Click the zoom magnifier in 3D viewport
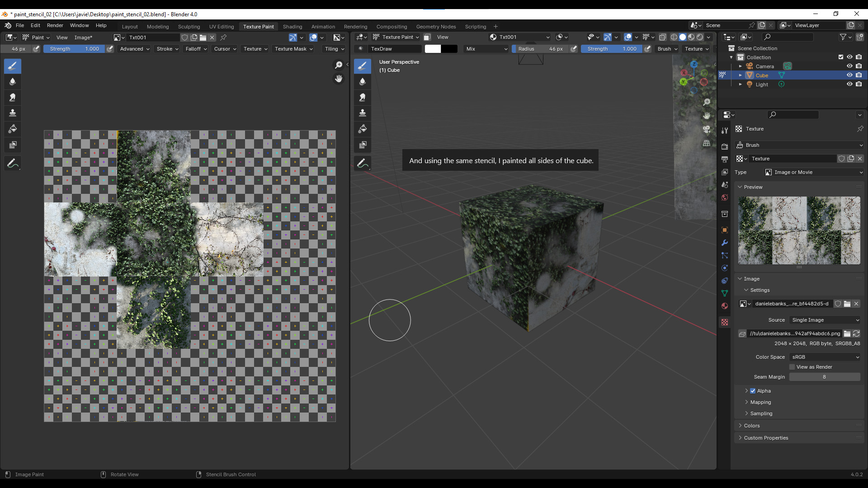The width and height of the screenshot is (868, 488). (x=707, y=103)
